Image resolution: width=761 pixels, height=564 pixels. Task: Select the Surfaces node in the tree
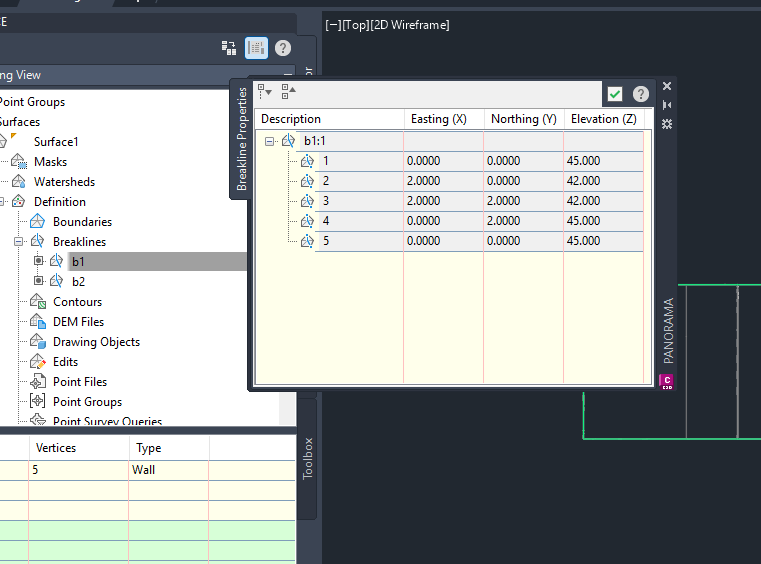(20, 122)
